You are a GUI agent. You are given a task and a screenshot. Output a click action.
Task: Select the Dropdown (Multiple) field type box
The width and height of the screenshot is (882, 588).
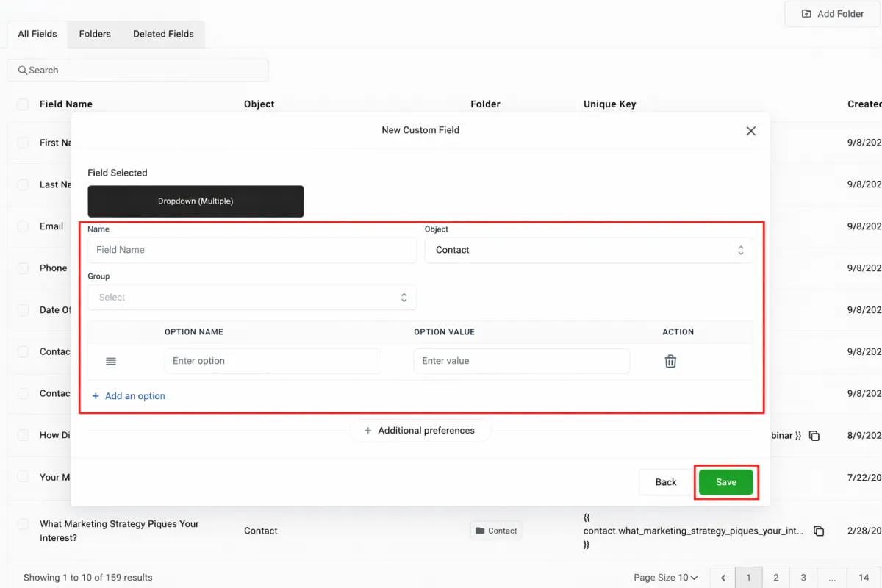point(196,201)
